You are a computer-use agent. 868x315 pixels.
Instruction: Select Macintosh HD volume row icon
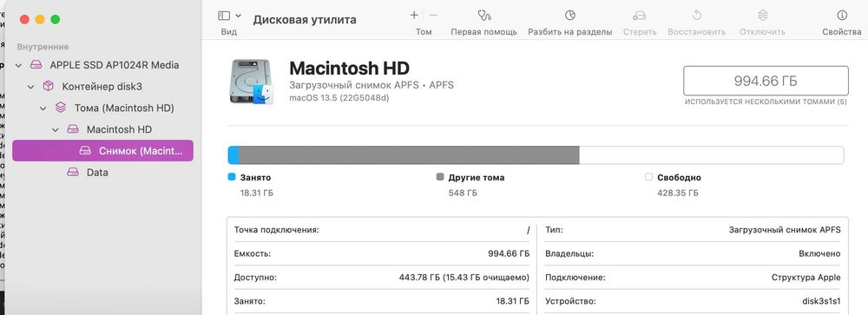pos(73,129)
